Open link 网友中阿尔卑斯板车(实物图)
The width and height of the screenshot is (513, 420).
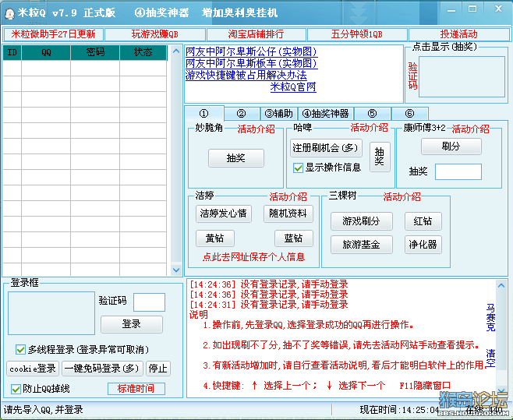[x=251, y=63]
